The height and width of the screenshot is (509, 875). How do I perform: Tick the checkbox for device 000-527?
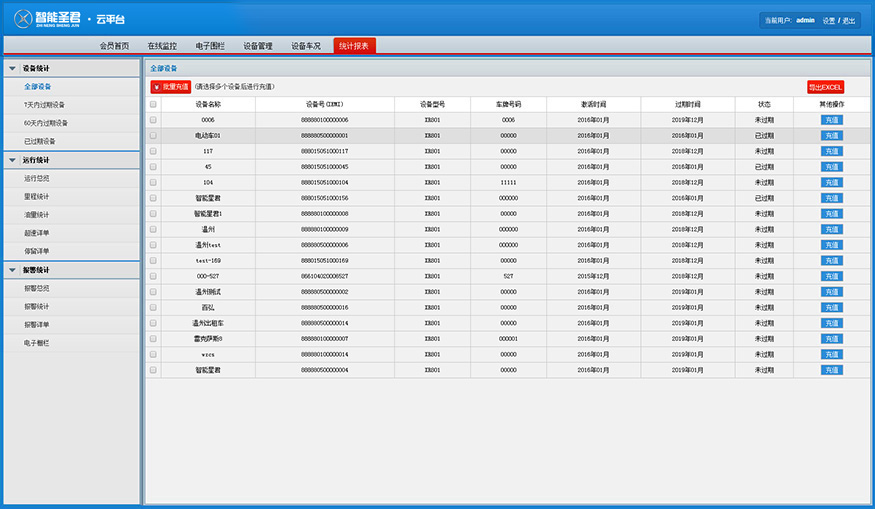point(153,276)
